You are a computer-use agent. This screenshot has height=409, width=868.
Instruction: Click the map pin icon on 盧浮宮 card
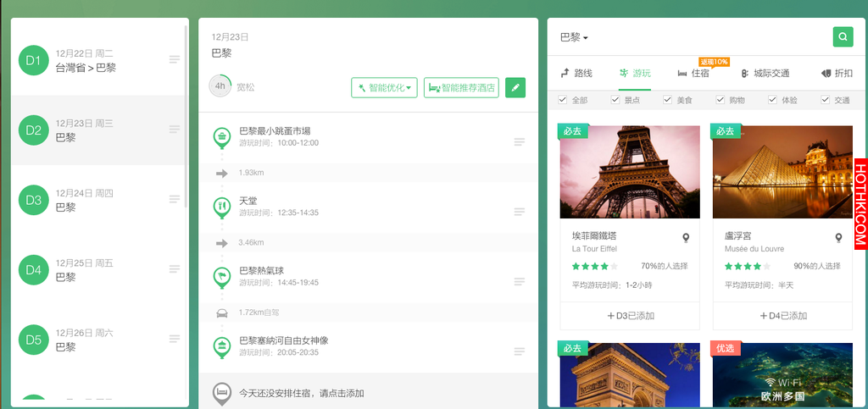pyautogui.click(x=838, y=238)
